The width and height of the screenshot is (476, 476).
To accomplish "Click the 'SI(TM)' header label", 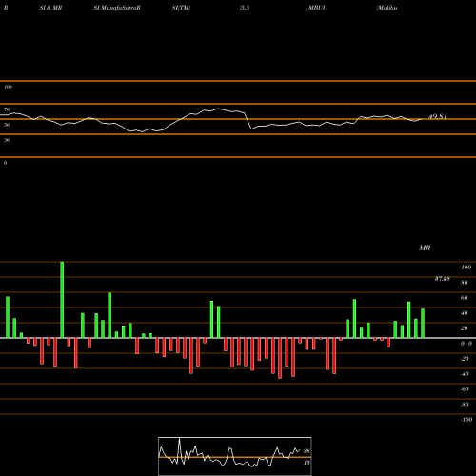I will pyautogui.click(x=181, y=8).
